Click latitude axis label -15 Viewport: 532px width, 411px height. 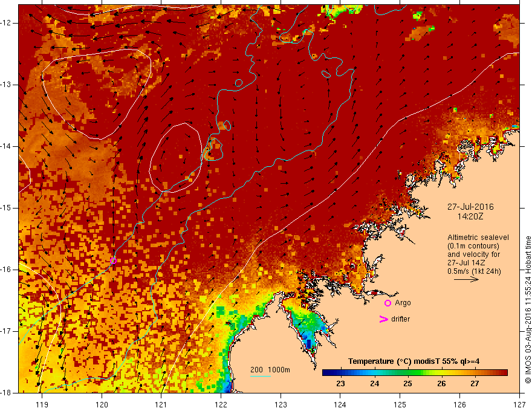6,208
